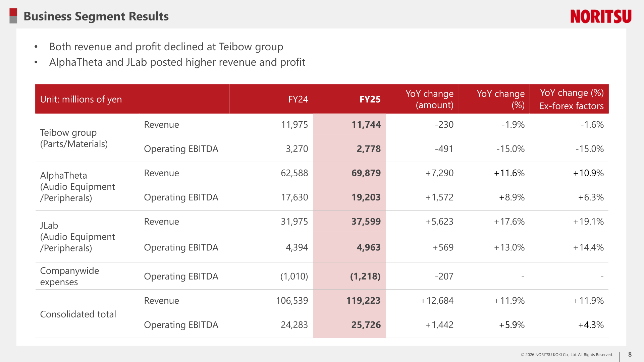Click the FY24 column header
Viewport: 644px width, 362px height.
point(298,99)
